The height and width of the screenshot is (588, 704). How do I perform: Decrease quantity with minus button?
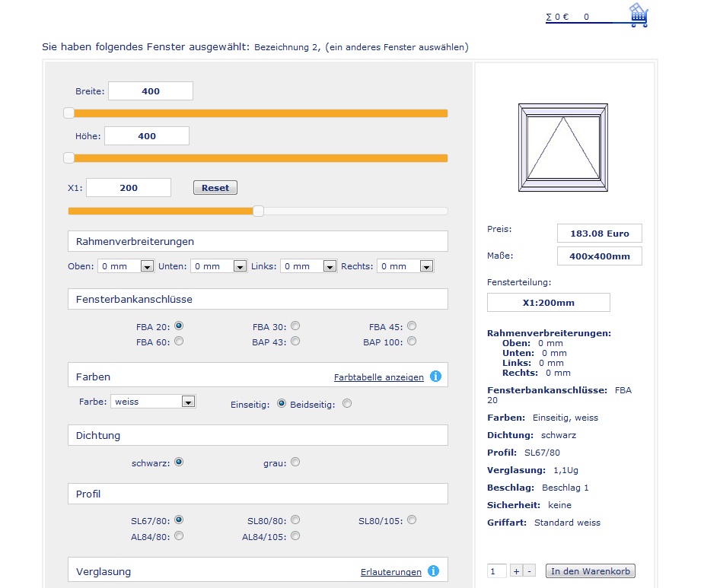tap(530, 571)
